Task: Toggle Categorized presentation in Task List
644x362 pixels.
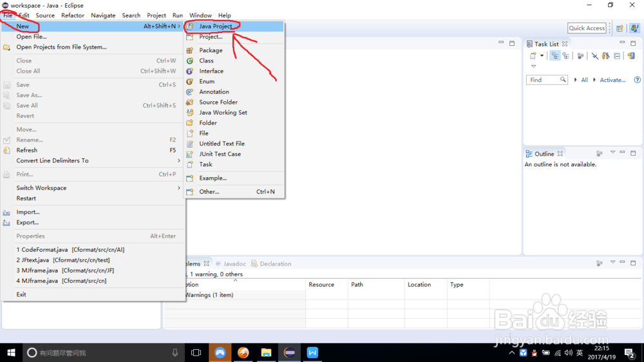Action: click(x=555, y=56)
